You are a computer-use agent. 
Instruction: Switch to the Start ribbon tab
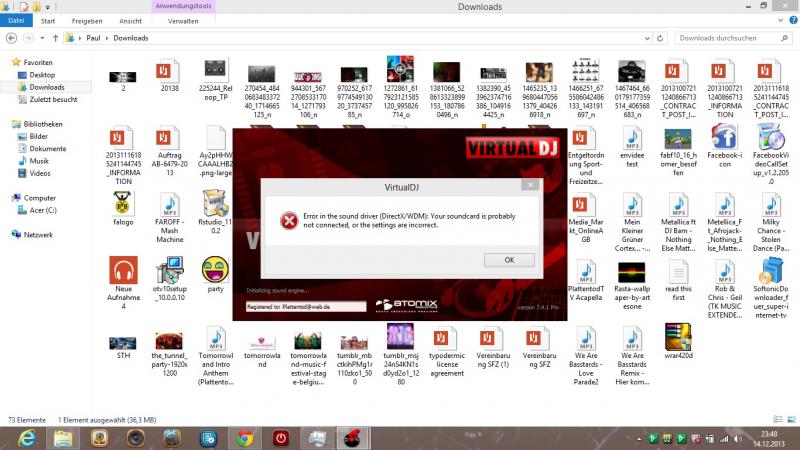pyautogui.click(x=48, y=21)
